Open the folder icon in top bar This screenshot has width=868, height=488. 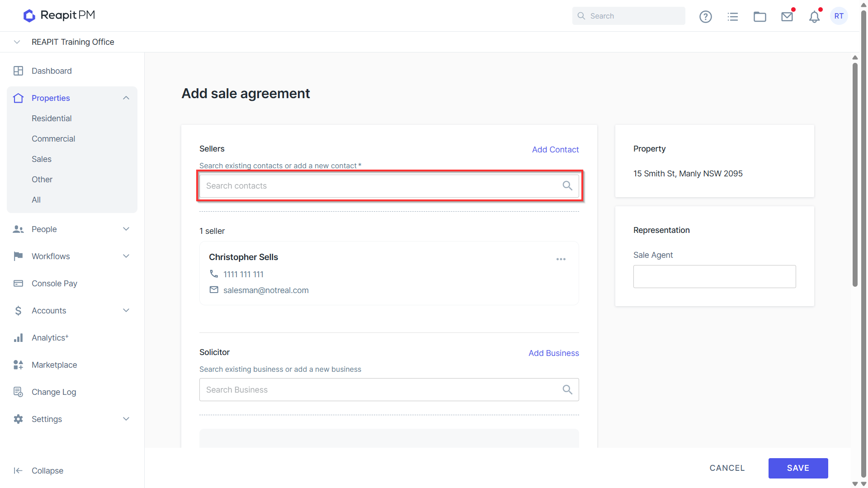pos(759,17)
